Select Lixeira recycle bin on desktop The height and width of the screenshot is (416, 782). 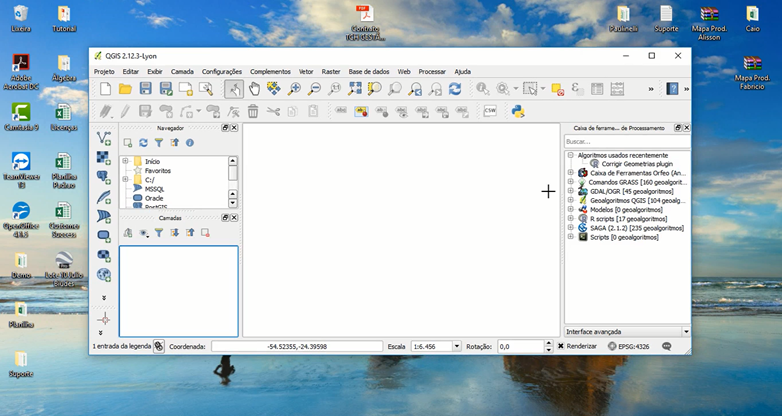[20, 19]
